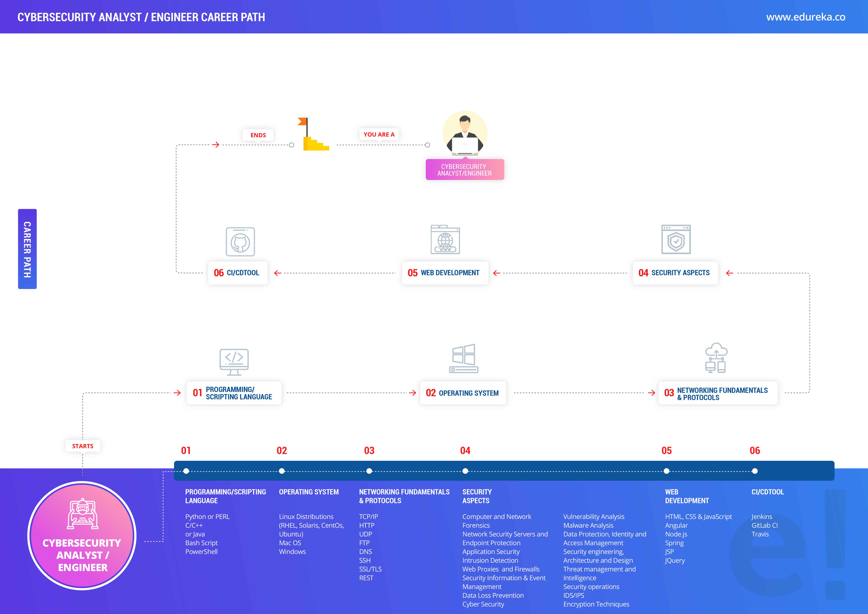Click timeline dot under number 06
The width and height of the screenshot is (868, 614).
point(755,471)
